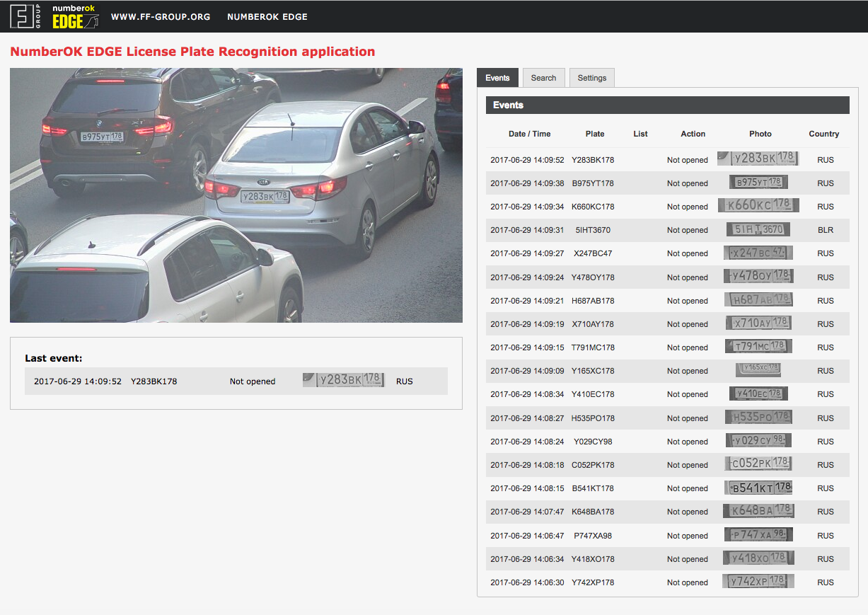Open plate photo for K648BA178
This screenshot has height=615, width=868.
coord(758,510)
